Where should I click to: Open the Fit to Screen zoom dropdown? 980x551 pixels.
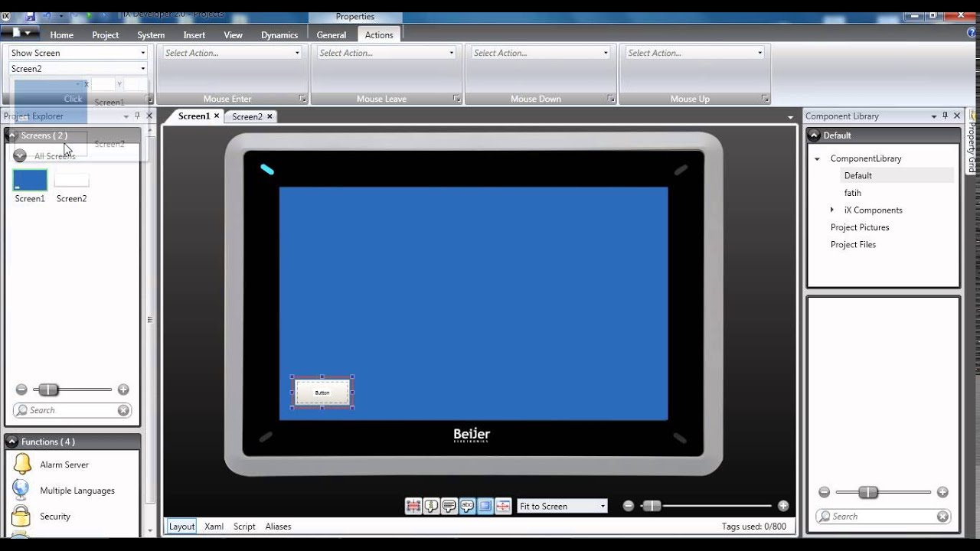click(x=563, y=506)
